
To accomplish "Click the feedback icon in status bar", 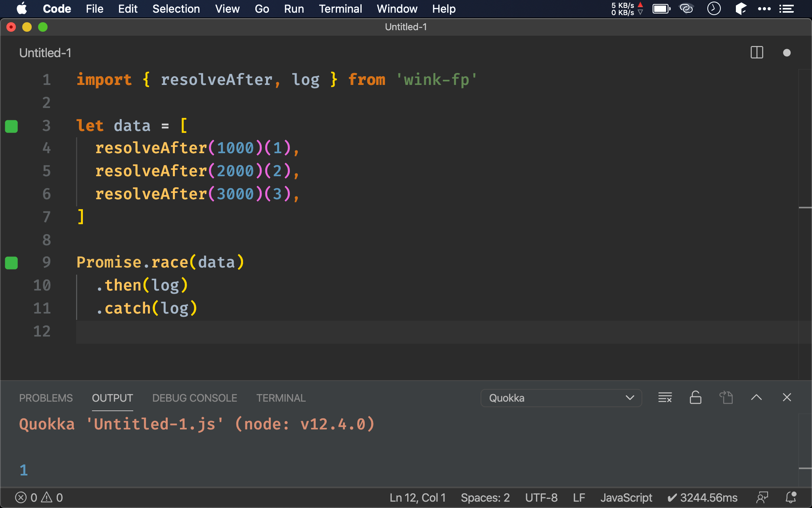I will pyautogui.click(x=762, y=497).
